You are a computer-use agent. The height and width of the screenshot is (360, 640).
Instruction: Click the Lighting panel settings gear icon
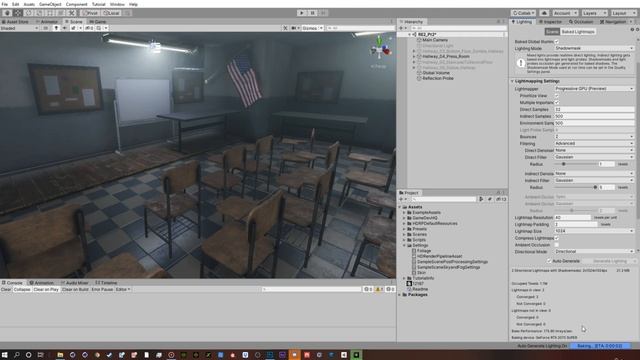pyautogui.click(x=638, y=30)
